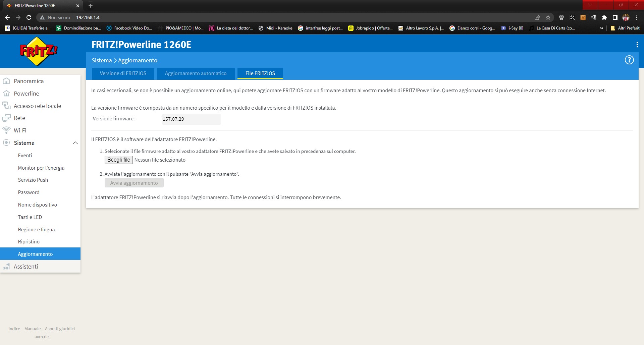
Task: Select the Aggiornamento menu item
Action: [x=40, y=254]
